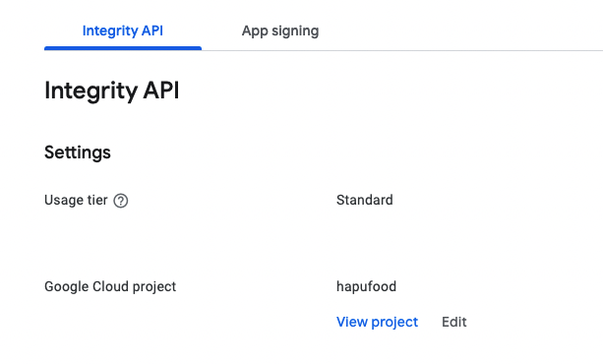Open hapufood via the blue View project text
Screen dimensions: 603x364
click(377, 322)
